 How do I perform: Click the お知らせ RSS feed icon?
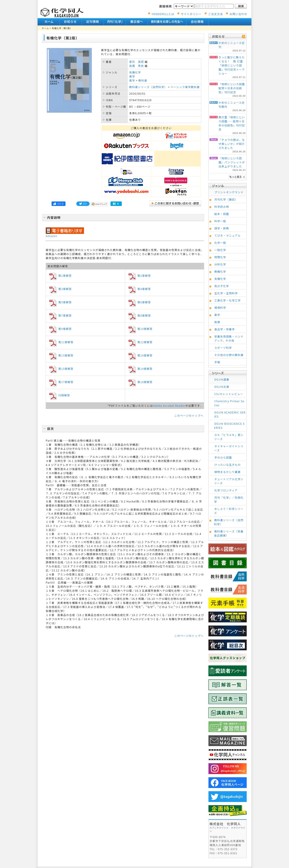coord(243,36)
